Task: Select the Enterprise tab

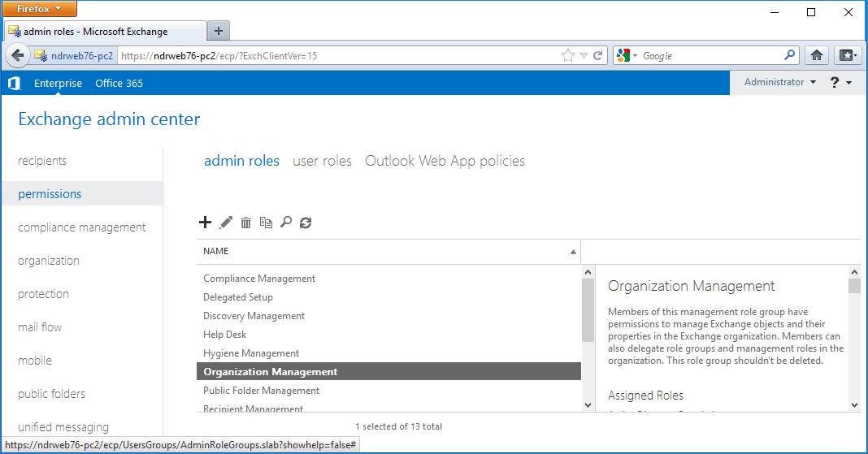Action: [x=58, y=83]
